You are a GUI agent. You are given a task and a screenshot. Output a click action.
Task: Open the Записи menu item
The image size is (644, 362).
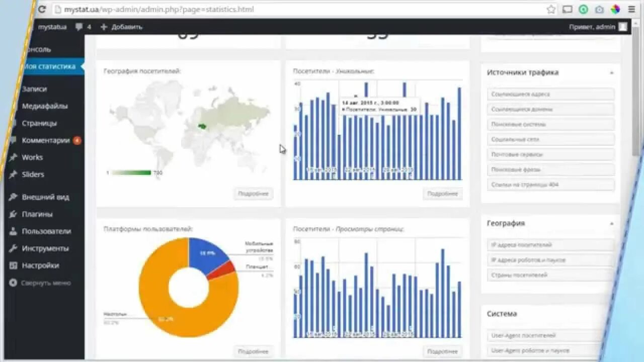pyautogui.click(x=34, y=89)
